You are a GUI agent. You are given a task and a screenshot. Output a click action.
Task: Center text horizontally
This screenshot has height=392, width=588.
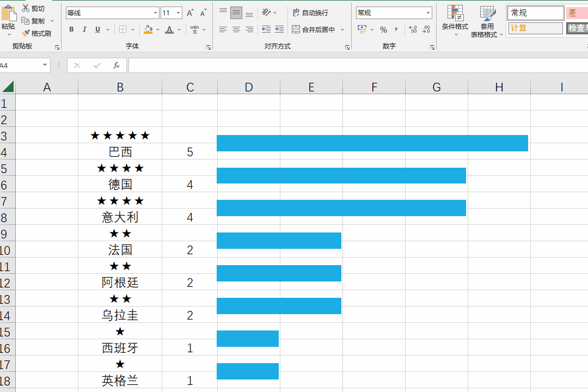coord(236,29)
